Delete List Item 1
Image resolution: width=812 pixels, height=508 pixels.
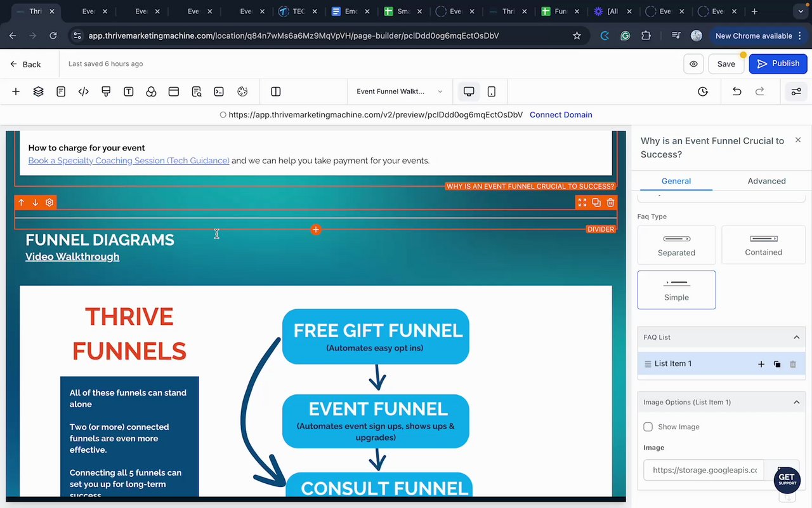[x=793, y=364]
